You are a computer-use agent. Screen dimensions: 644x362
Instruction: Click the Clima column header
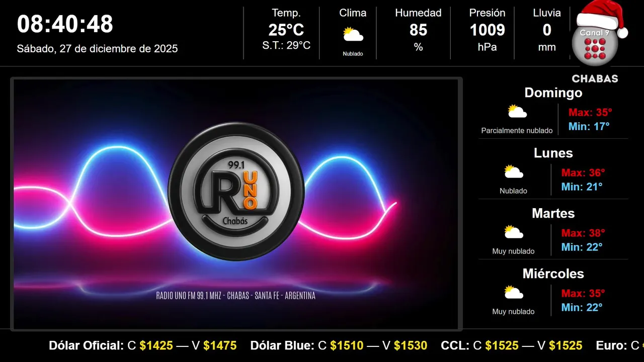coord(353,13)
